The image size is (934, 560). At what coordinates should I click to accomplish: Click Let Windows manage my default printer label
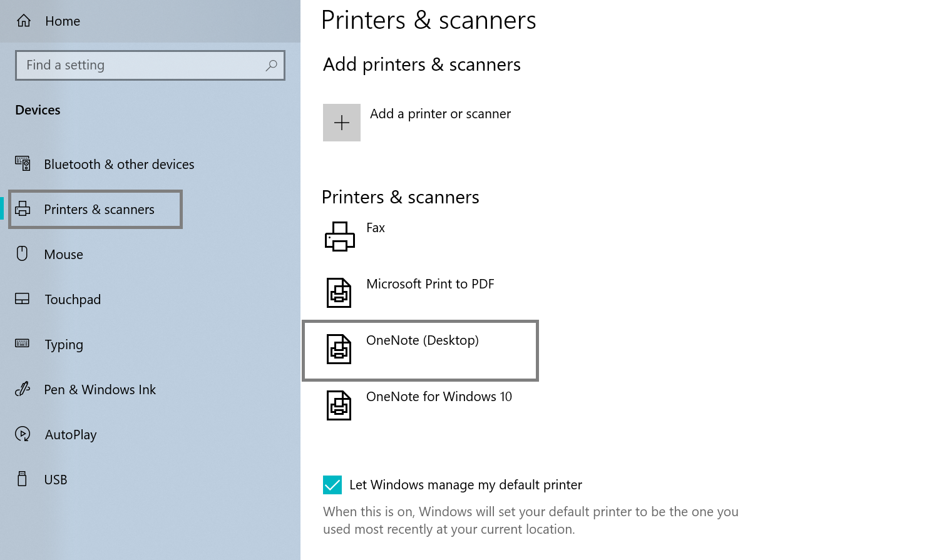pyautogui.click(x=466, y=485)
